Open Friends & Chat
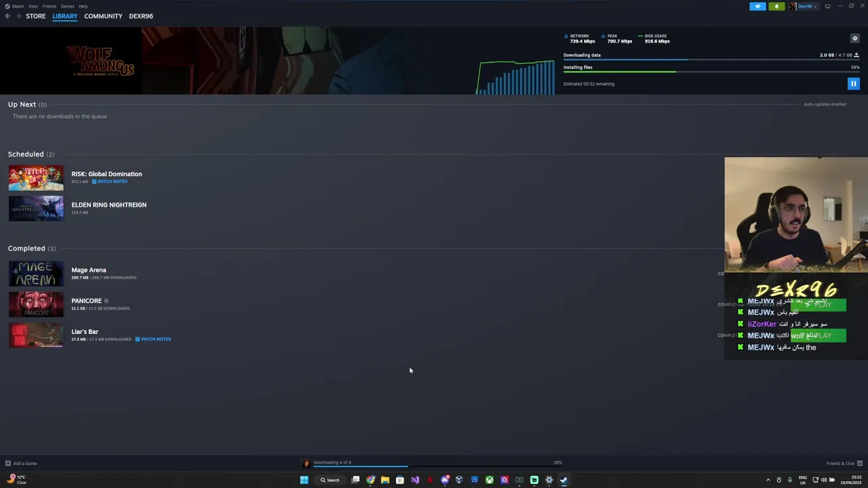Image resolution: width=868 pixels, height=488 pixels. coord(844,464)
